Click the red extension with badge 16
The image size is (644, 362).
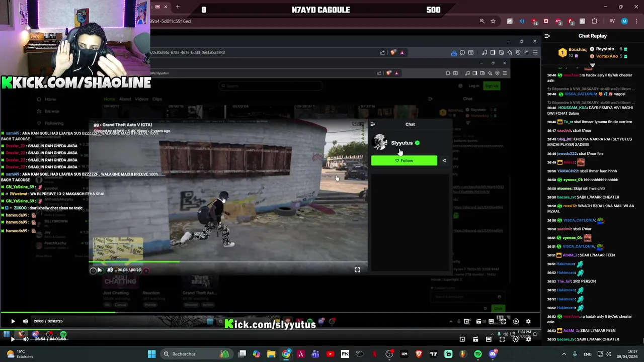(534, 21)
